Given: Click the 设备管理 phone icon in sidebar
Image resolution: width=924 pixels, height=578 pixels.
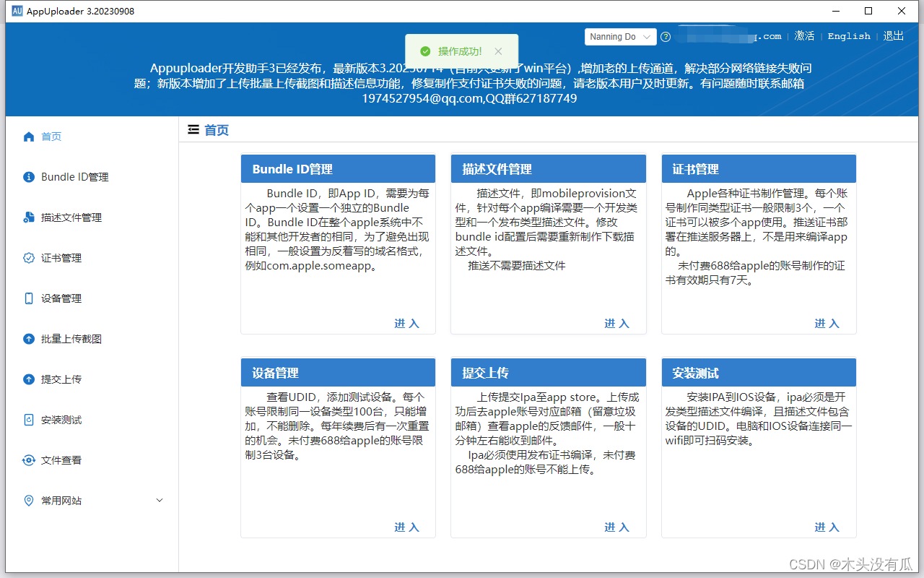Looking at the screenshot, I should pos(29,298).
